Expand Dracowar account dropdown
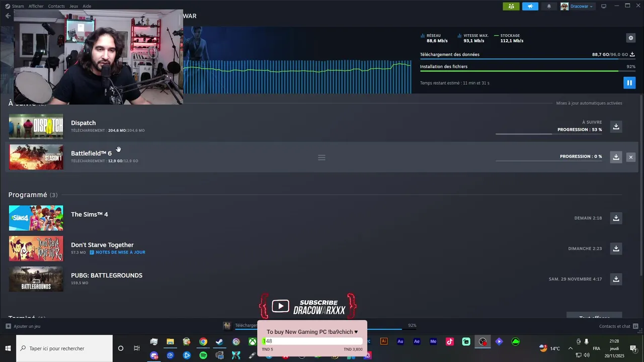Image resolution: width=644 pixels, height=362 pixels. [x=577, y=6]
